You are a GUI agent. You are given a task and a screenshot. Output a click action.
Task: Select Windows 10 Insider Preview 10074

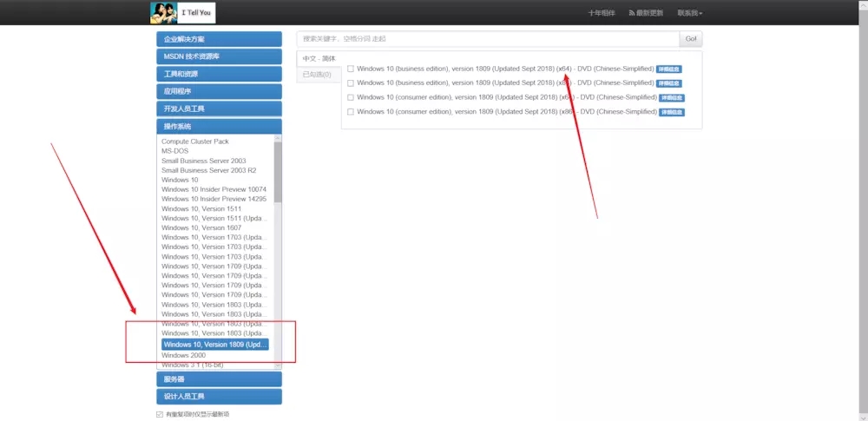pyautogui.click(x=214, y=189)
